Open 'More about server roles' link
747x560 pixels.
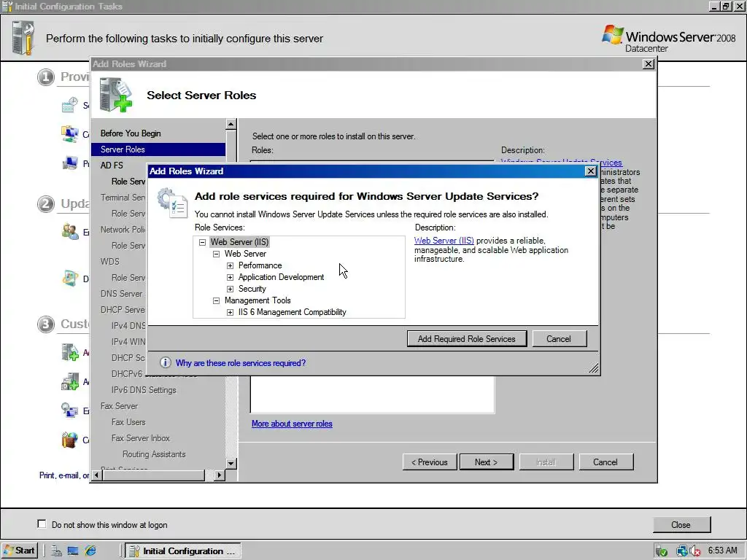click(x=292, y=424)
